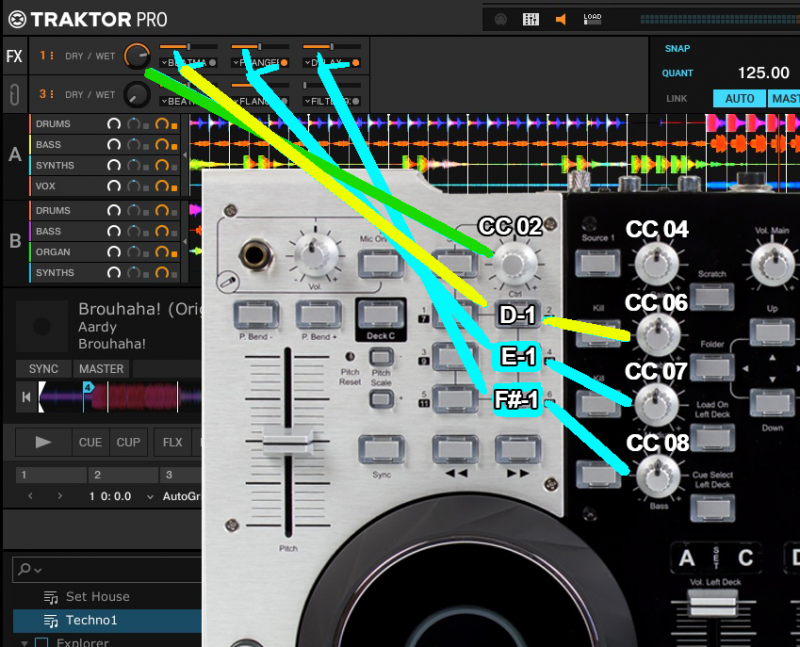Click Deck A DRUMS filter knob
The height and width of the screenshot is (647, 800).
(x=134, y=124)
